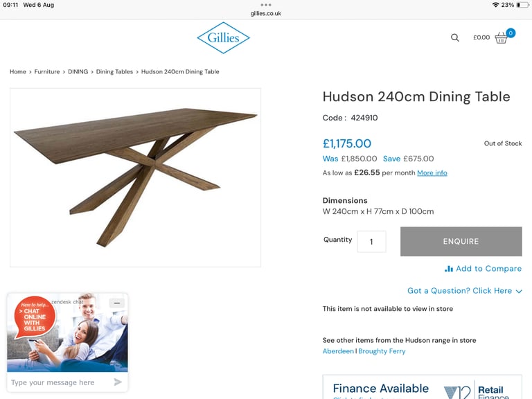The height and width of the screenshot is (399, 532).
Task: Tap the three-dot browser menu
Action: [266, 5]
